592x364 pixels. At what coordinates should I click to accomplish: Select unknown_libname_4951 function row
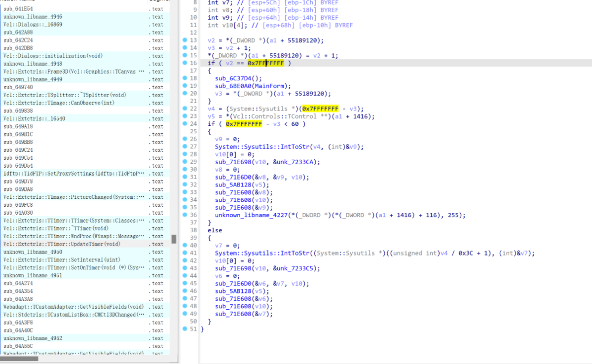click(85, 276)
